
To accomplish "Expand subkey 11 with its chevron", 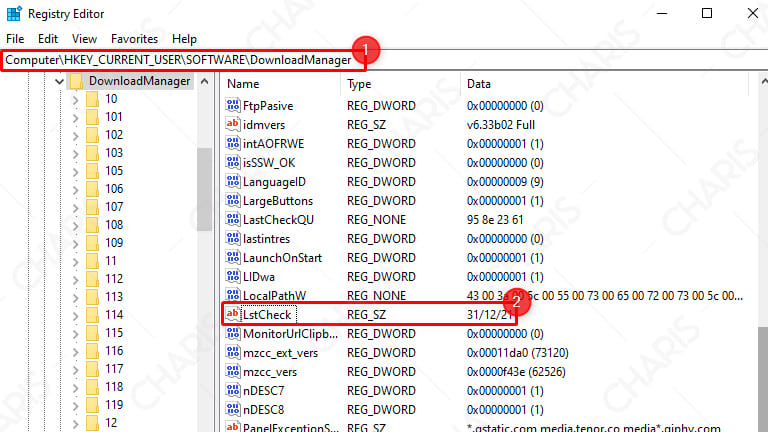I will [x=75, y=262].
